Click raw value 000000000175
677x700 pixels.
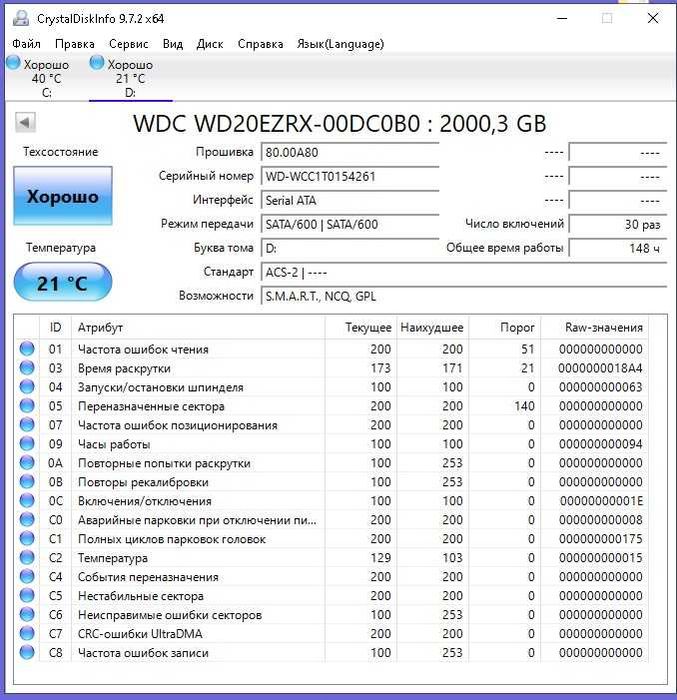tap(600, 538)
